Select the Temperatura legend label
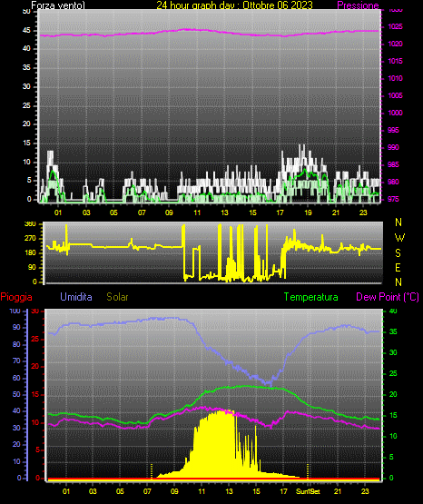 point(311,297)
